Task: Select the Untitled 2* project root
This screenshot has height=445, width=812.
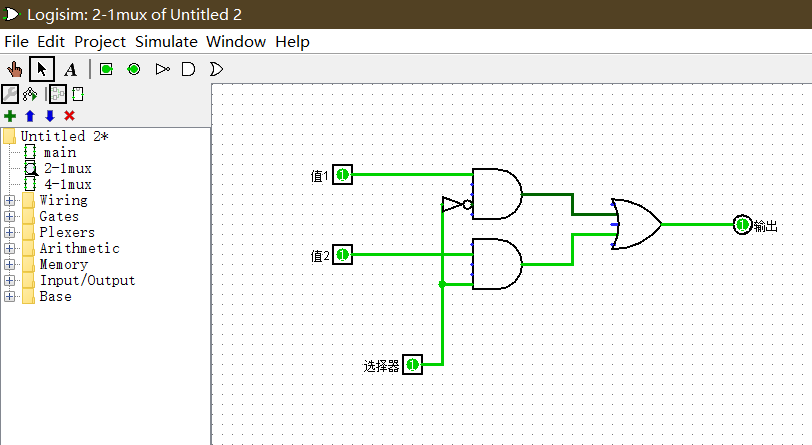Action: pyautogui.click(x=64, y=136)
